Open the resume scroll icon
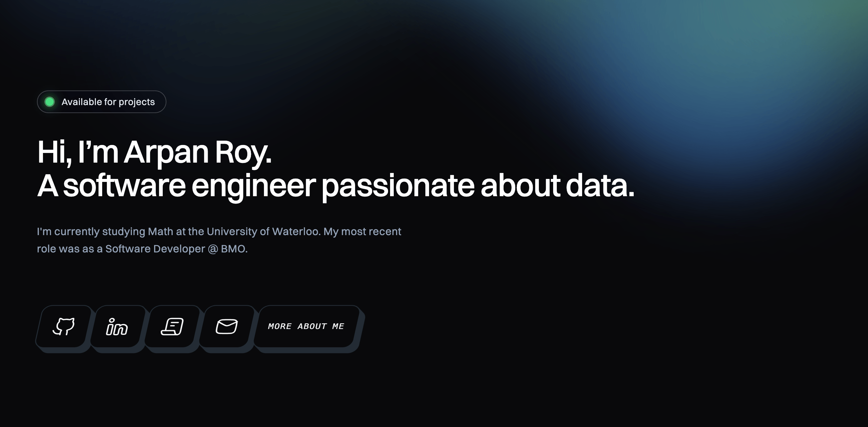 (172, 326)
